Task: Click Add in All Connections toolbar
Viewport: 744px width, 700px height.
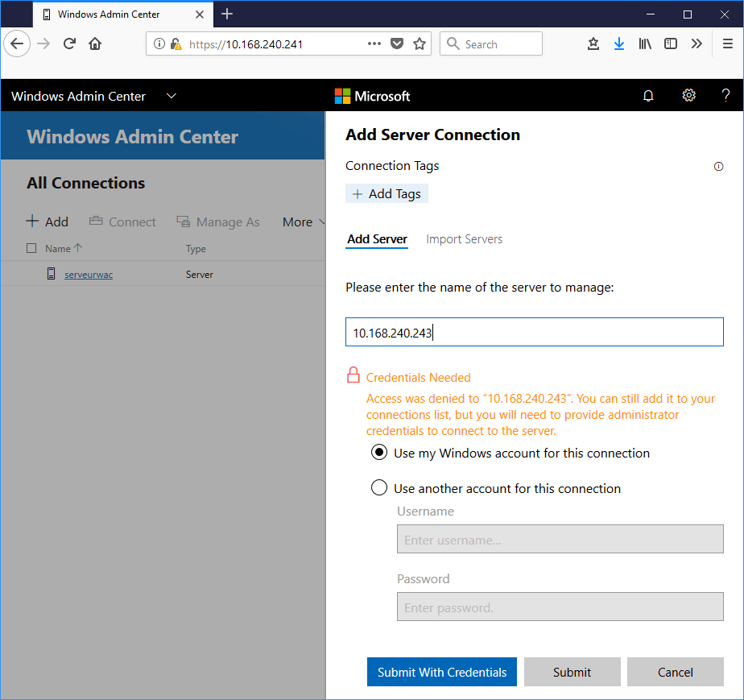Action: click(47, 222)
